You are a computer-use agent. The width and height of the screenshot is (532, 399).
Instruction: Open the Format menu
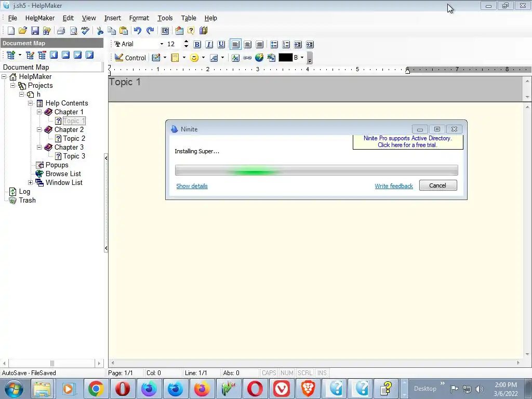tap(139, 18)
